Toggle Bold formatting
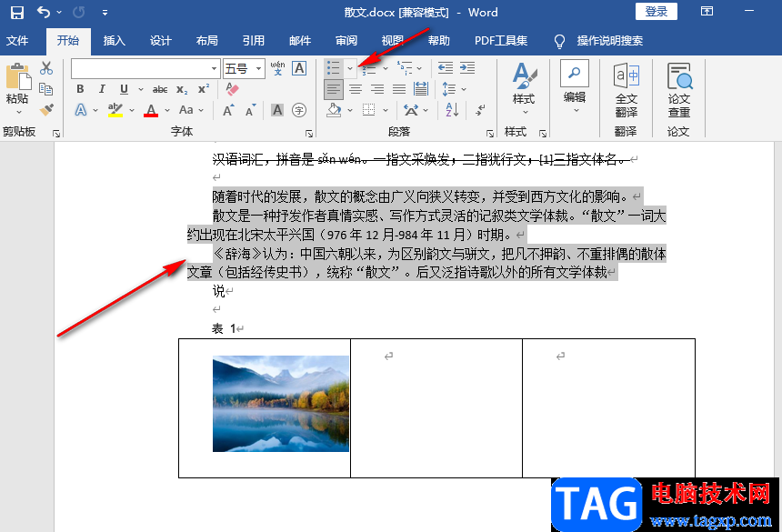 tap(80, 89)
